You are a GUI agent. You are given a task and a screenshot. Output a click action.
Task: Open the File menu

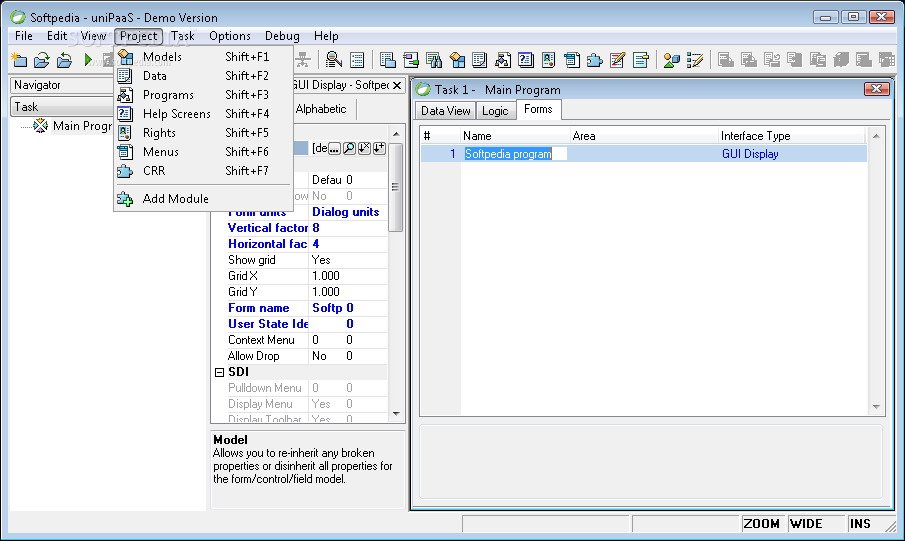click(x=24, y=36)
